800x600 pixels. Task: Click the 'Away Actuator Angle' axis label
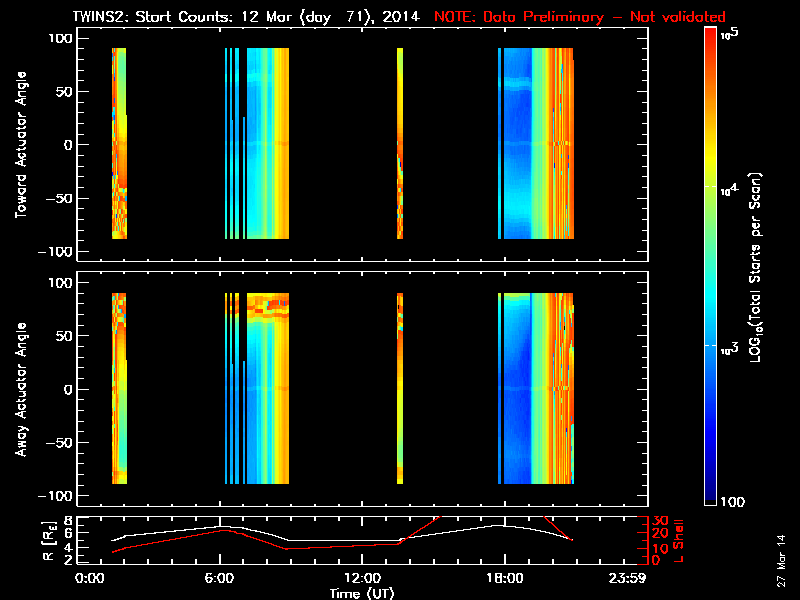coord(18,390)
